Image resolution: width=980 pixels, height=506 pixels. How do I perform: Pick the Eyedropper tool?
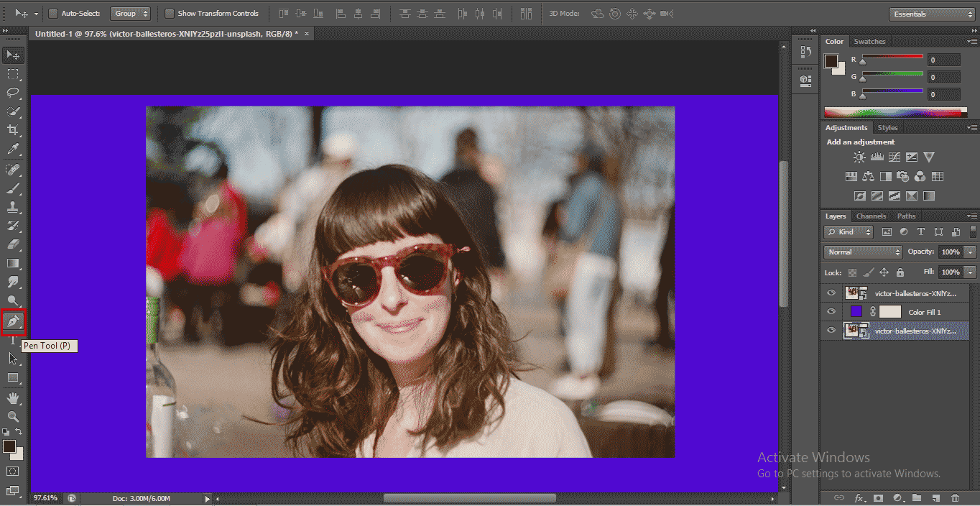click(x=13, y=149)
